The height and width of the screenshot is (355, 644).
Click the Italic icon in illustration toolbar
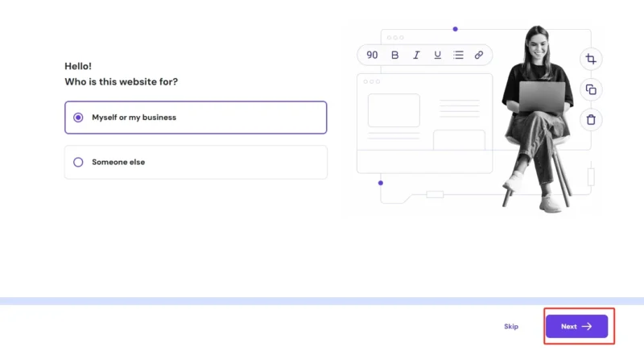coord(416,55)
